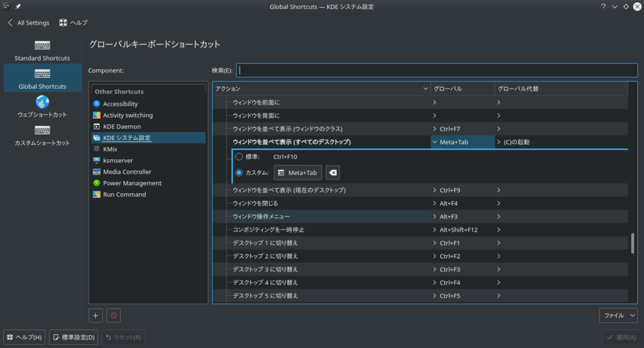Open ウェブショートカット section
This screenshot has width=644, height=348.
point(42,106)
